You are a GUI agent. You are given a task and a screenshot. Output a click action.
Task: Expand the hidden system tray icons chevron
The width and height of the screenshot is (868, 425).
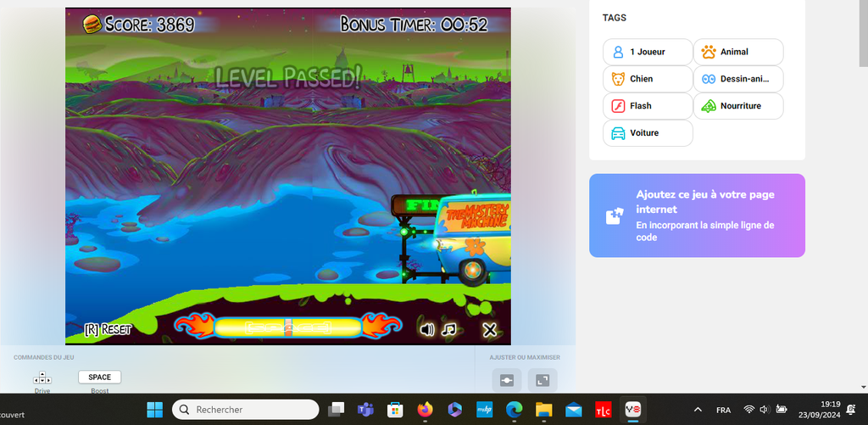[x=698, y=409]
